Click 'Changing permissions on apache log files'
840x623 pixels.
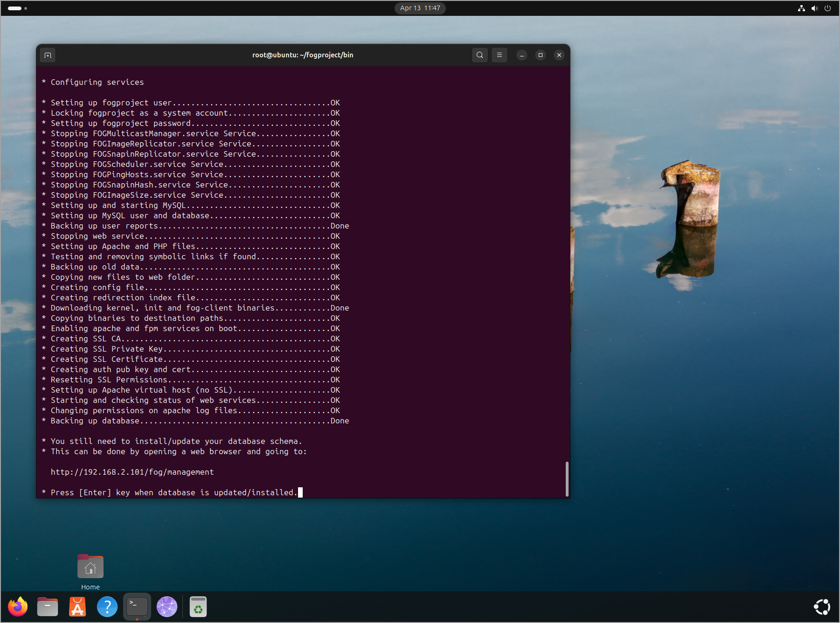coord(191,410)
